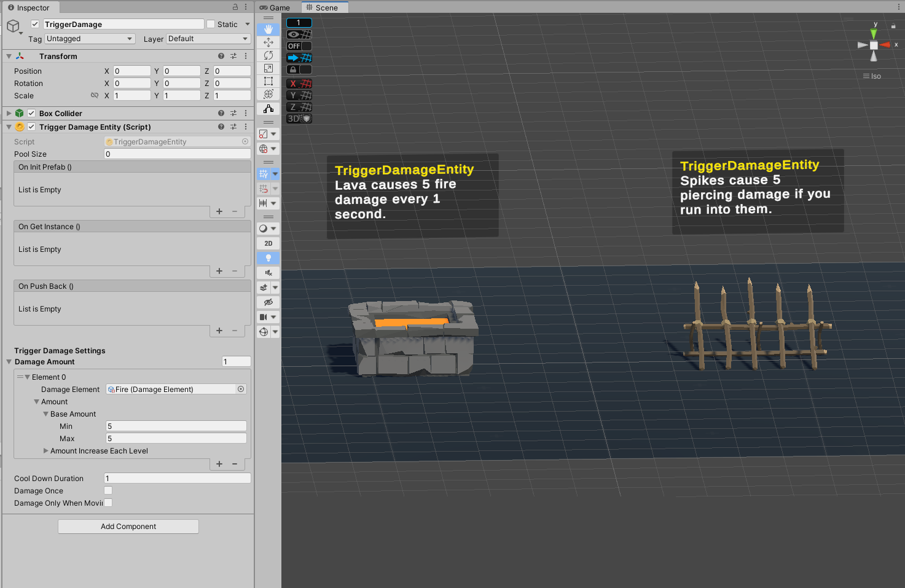
Task: Toggle the OFF switch in scene overlay
Action: [299, 46]
